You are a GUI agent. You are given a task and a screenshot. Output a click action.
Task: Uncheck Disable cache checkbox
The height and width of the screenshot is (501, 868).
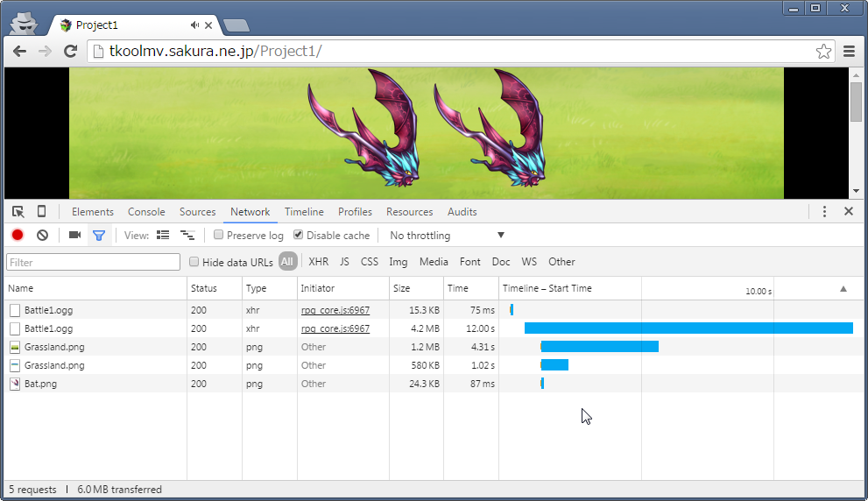tap(299, 235)
